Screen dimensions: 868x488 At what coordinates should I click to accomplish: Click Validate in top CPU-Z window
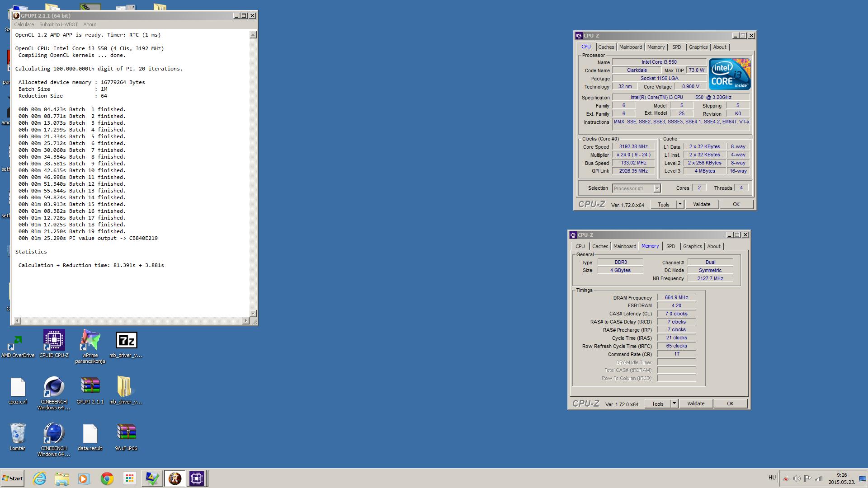click(x=702, y=204)
